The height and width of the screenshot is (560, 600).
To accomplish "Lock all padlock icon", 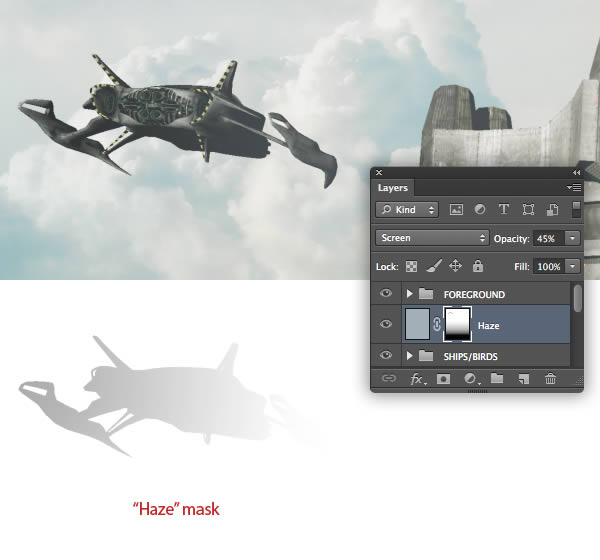I will (478, 266).
